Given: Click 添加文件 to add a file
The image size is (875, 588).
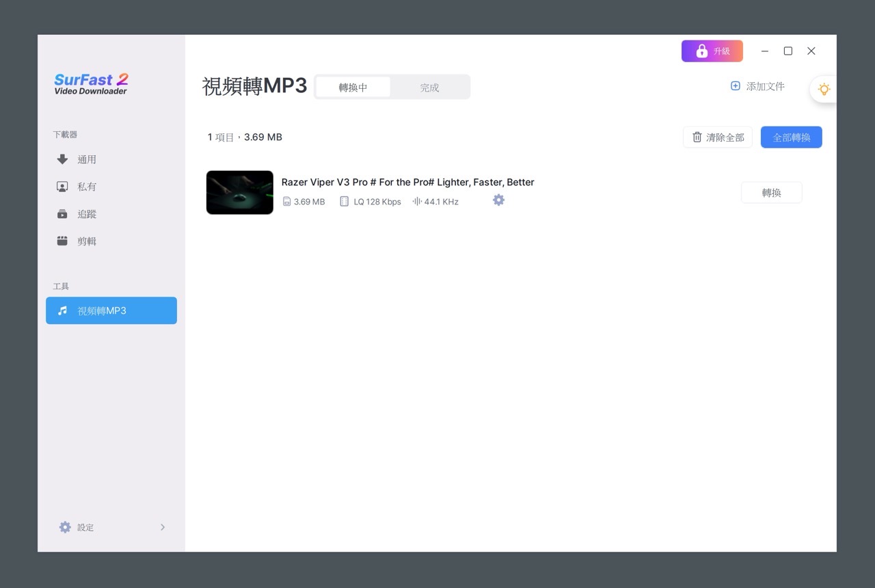Looking at the screenshot, I should [757, 86].
